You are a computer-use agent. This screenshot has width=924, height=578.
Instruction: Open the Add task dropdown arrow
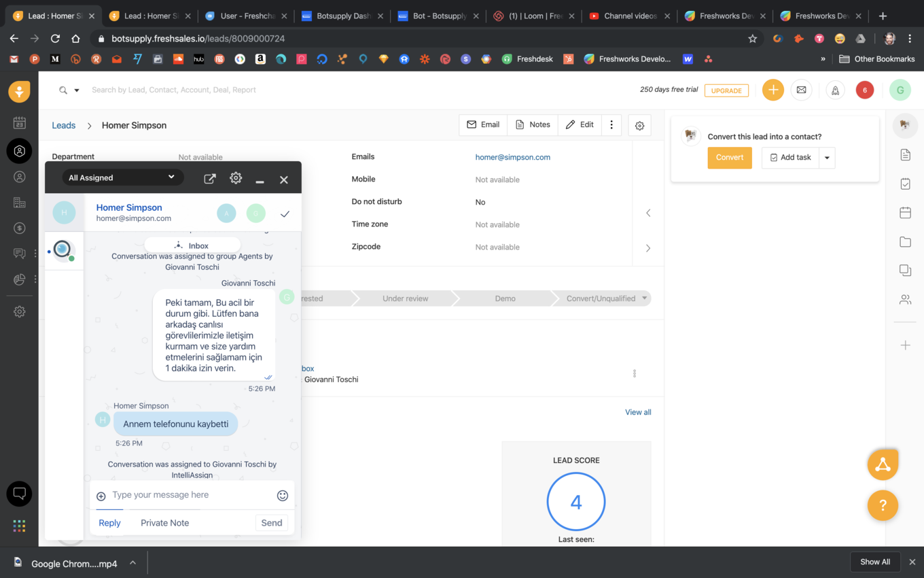point(827,157)
